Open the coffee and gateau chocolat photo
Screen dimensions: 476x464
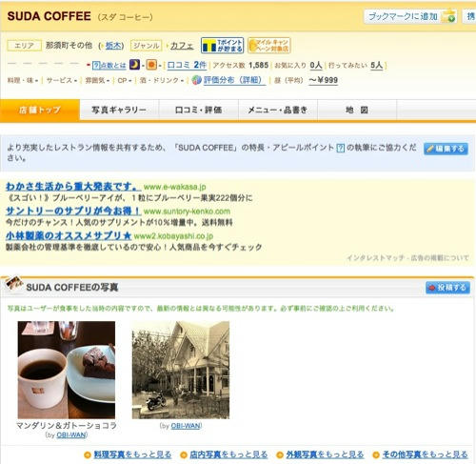pyautogui.click(x=67, y=370)
